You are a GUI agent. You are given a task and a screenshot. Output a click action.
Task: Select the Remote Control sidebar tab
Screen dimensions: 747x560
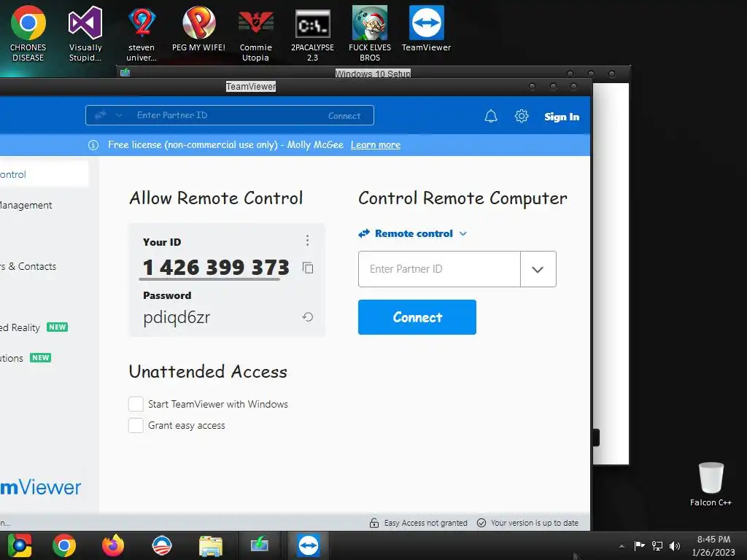[44, 174]
